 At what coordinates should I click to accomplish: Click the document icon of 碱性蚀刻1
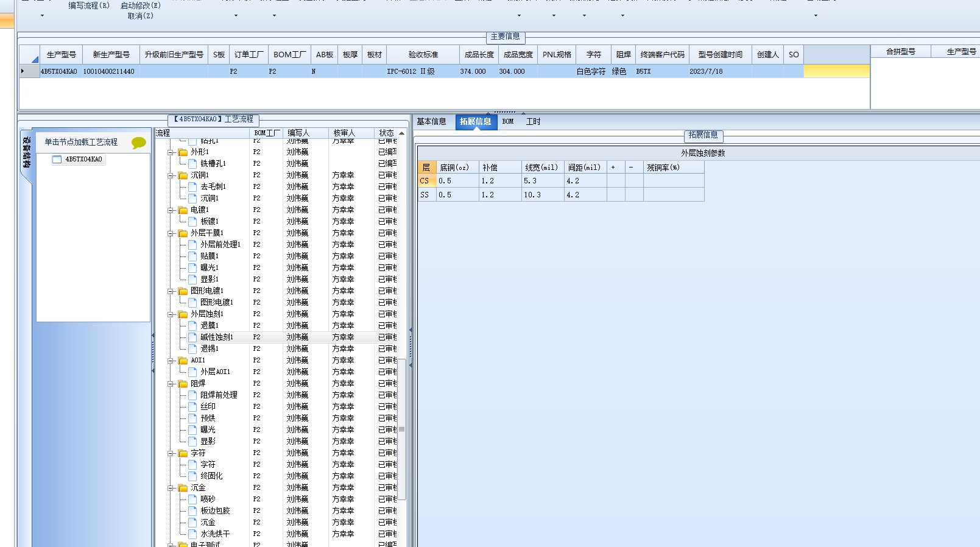[x=193, y=337]
